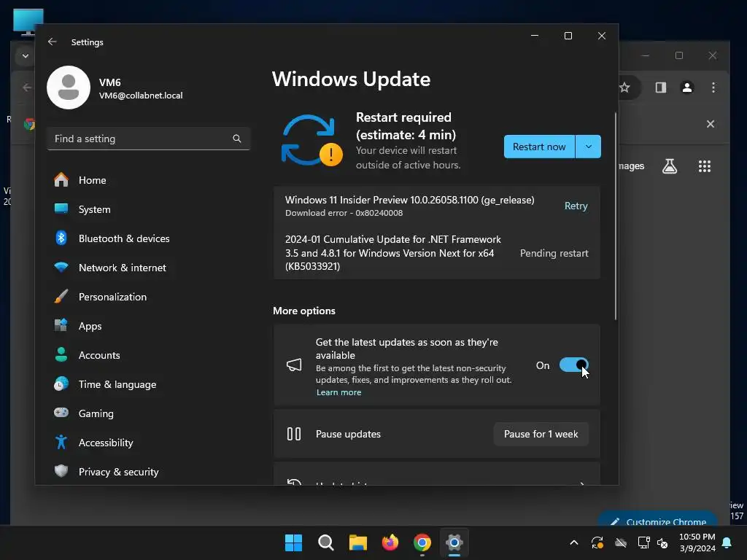
Task: Open Personalization via the paintbrush icon
Action: (x=61, y=297)
